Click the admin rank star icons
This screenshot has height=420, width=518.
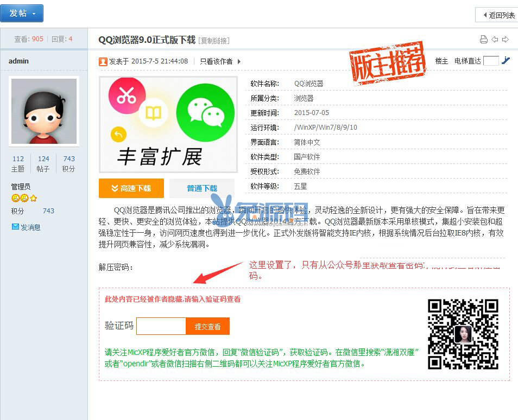[24, 198]
